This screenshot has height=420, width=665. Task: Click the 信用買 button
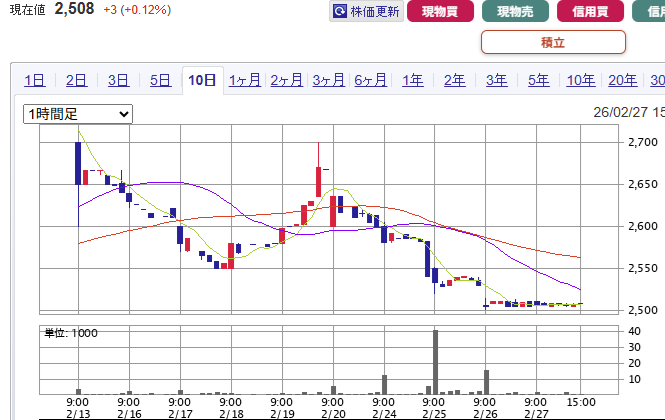(593, 12)
